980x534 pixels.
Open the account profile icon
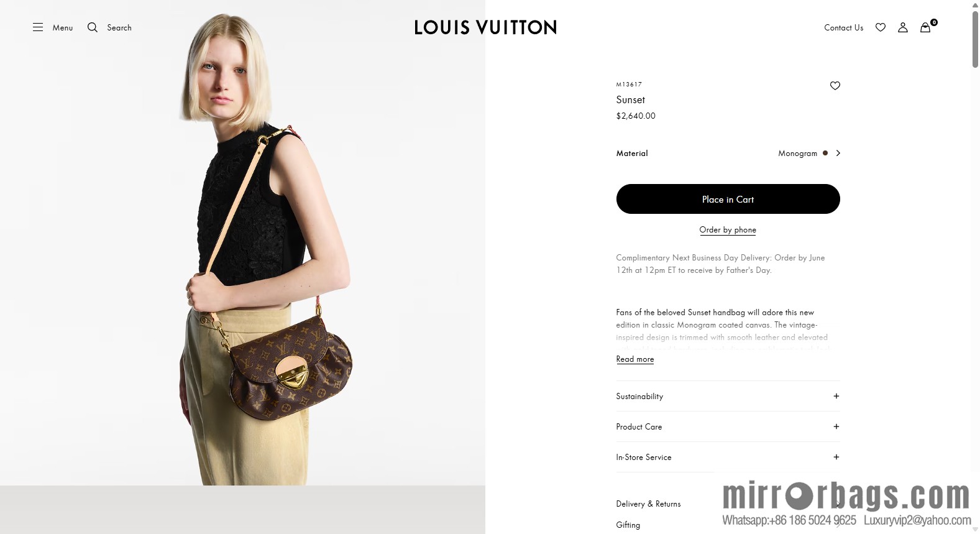pyautogui.click(x=903, y=27)
